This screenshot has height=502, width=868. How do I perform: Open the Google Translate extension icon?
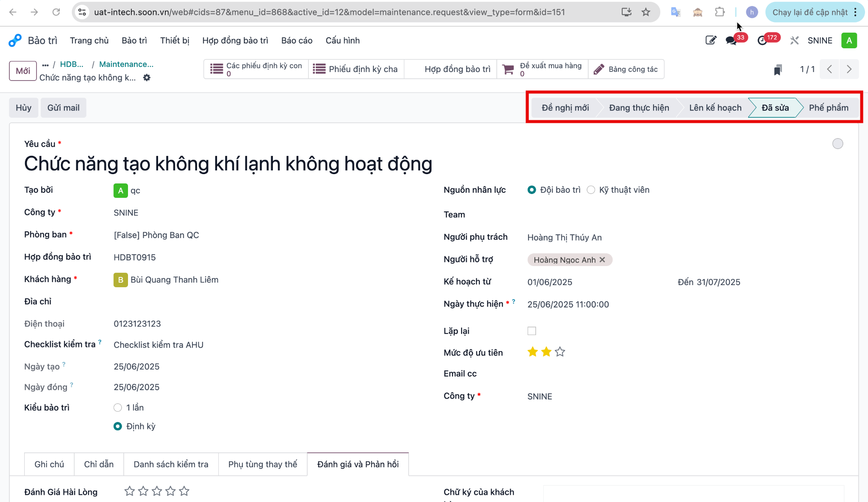[676, 12]
